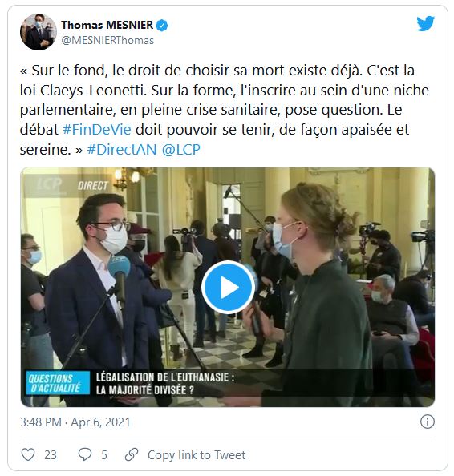Open the #DirectAN hashtag
The height and width of the screenshot is (476, 454).
point(122,150)
